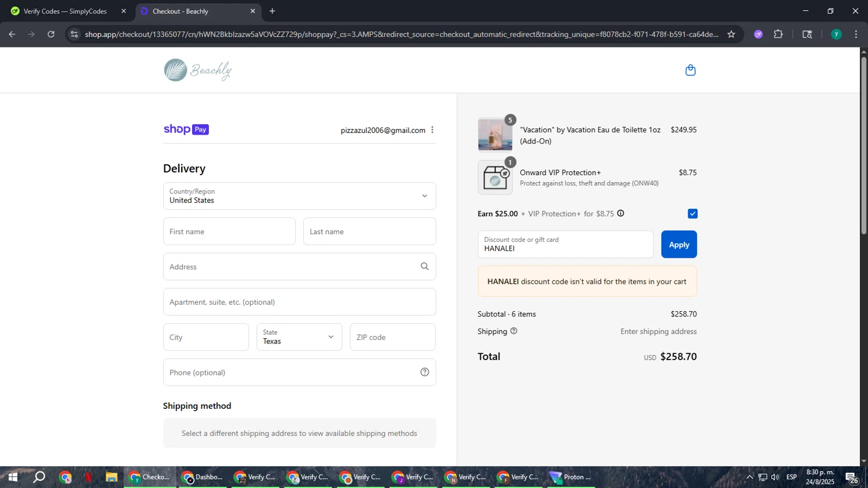Click the discount code field containing HANALEI

coord(565,245)
